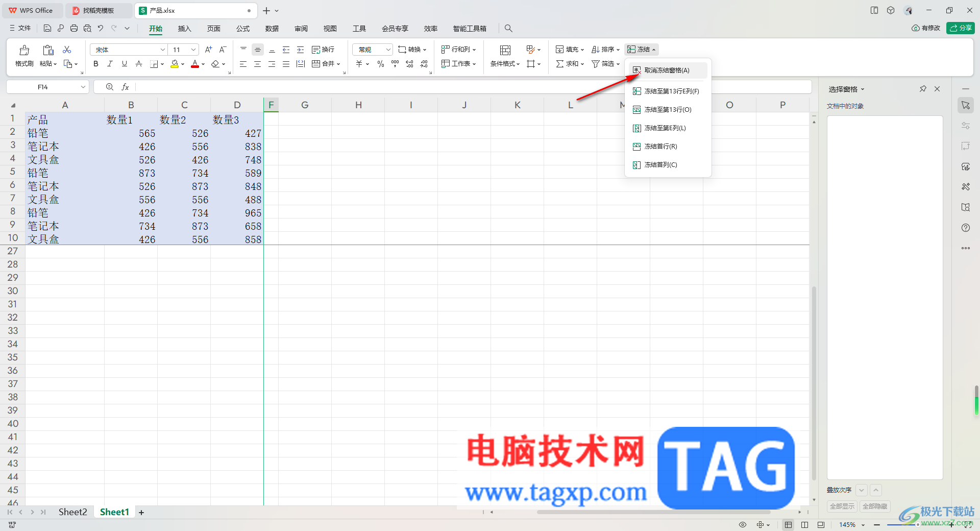The image size is (980, 531).
Task: Click Hide All button in selection pane
Action: click(875, 506)
